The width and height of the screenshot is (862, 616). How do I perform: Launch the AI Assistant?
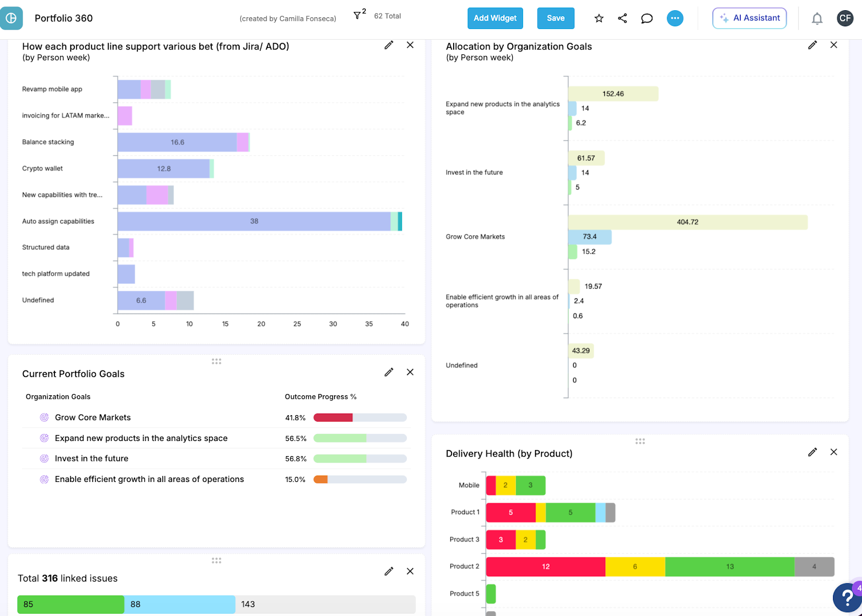pyautogui.click(x=749, y=18)
